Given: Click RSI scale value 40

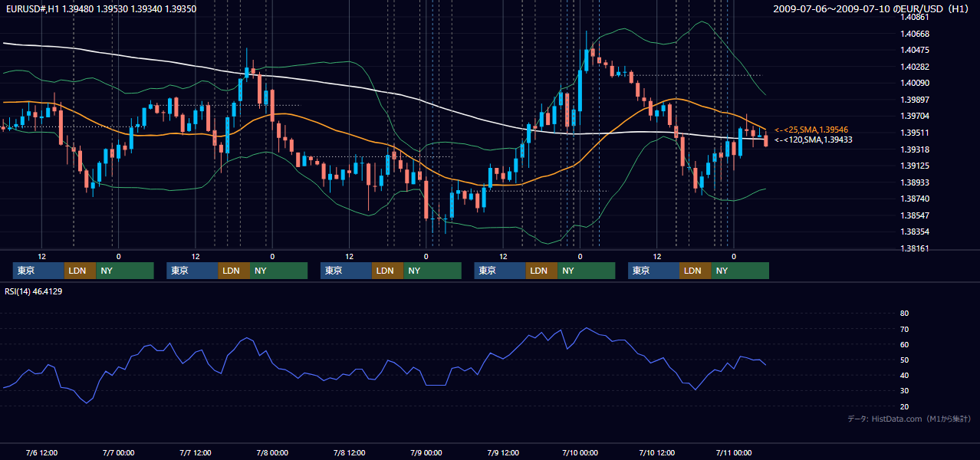Looking at the screenshot, I should (904, 375).
